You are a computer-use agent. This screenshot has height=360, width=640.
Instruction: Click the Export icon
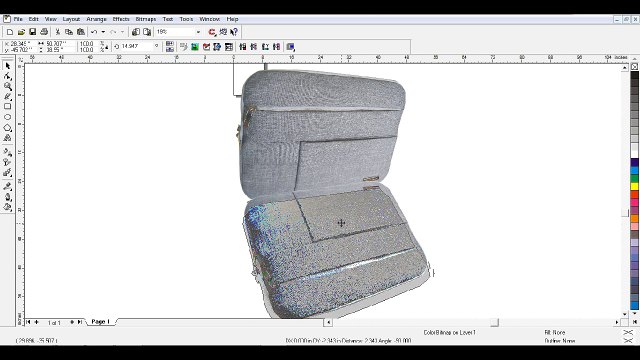pyautogui.click(x=147, y=32)
